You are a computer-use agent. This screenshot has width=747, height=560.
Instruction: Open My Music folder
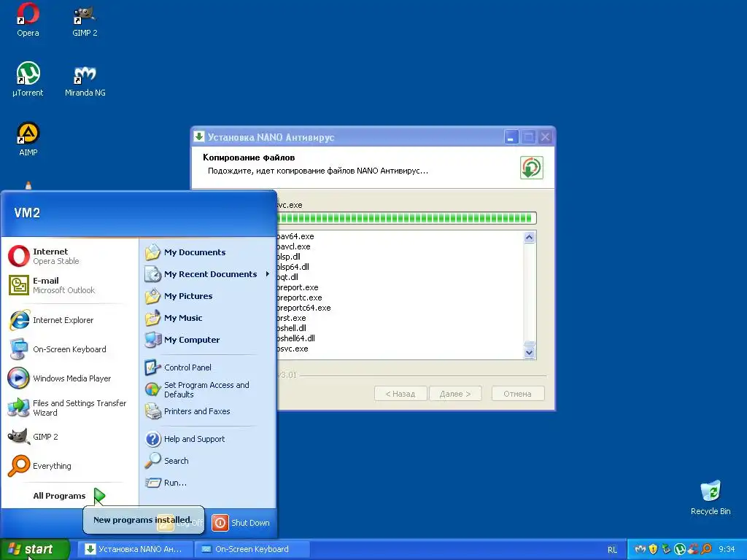click(x=206, y=318)
